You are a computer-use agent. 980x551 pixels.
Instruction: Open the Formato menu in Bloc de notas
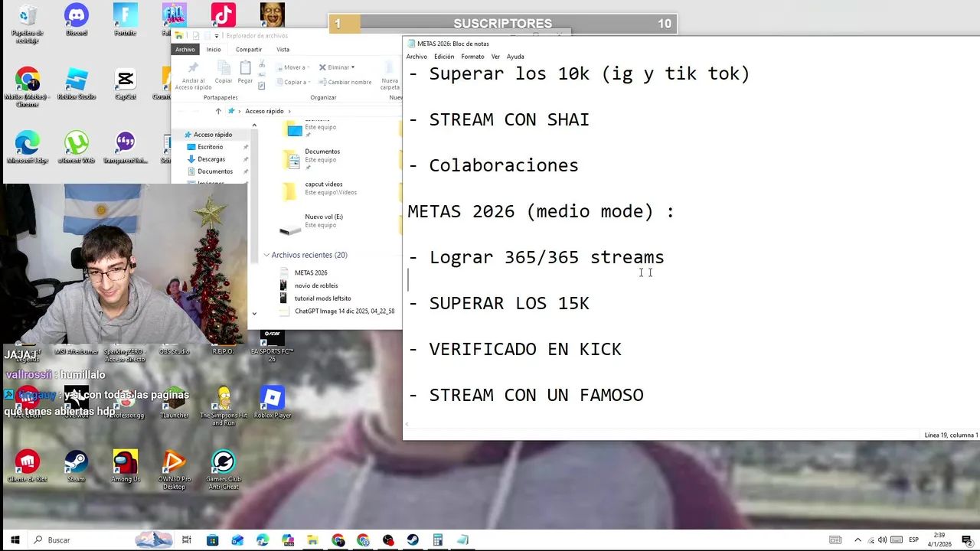pyautogui.click(x=472, y=57)
